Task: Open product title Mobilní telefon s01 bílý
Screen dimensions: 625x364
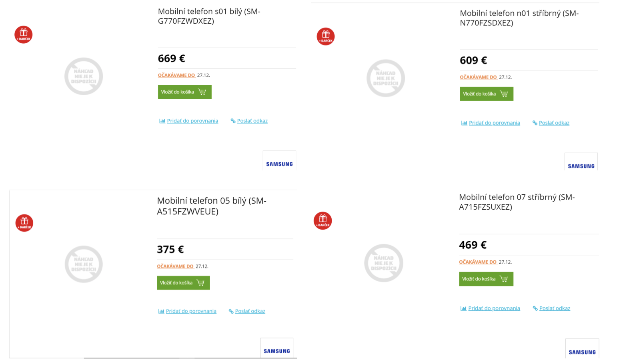Action: point(208,16)
